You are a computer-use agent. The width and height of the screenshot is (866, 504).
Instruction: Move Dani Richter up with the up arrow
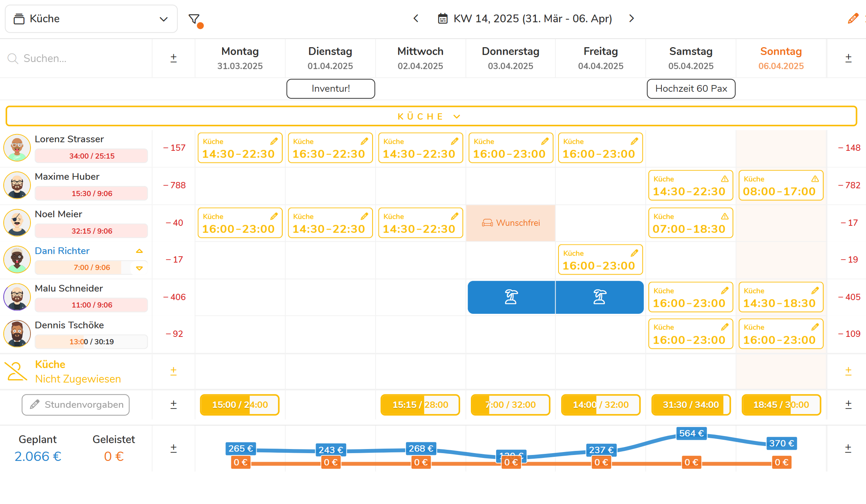pos(139,251)
